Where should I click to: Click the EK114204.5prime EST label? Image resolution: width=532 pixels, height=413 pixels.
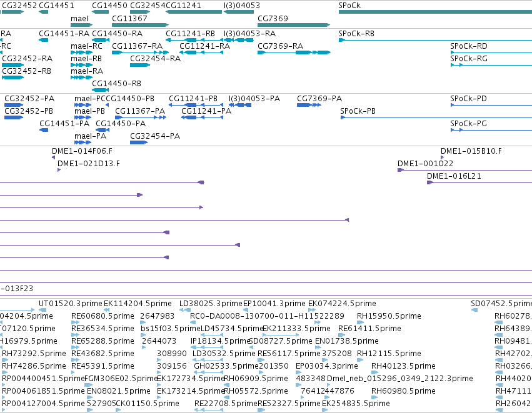click(138, 304)
